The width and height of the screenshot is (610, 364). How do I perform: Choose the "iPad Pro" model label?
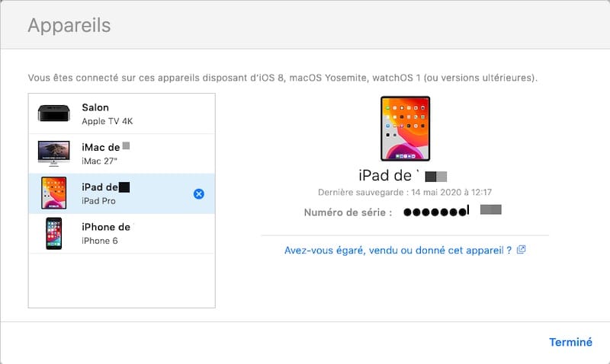[101, 201]
